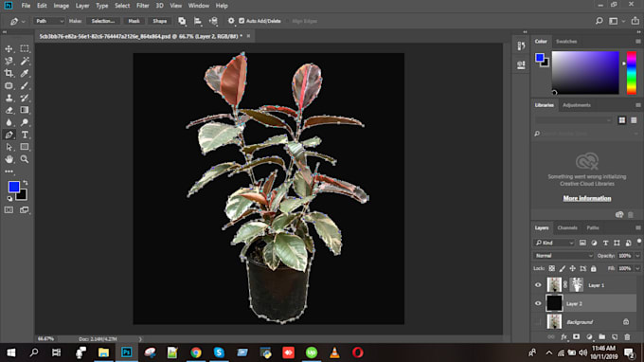
Task: Switch to the Adjustments tab
Action: point(577,105)
